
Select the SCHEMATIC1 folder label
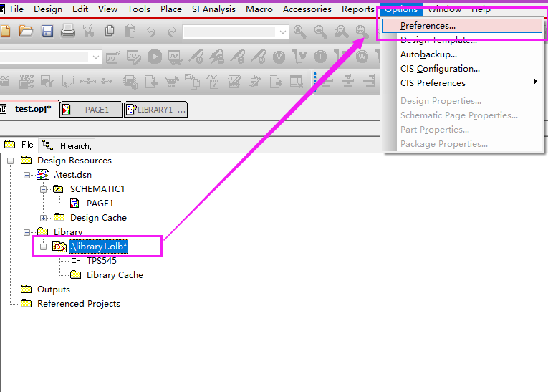(x=97, y=189)
